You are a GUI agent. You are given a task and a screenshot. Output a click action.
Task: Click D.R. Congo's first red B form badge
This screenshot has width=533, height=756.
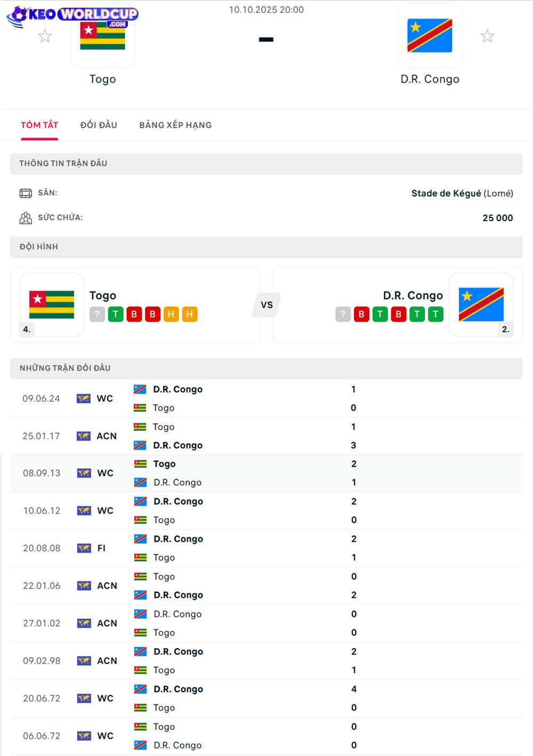click(x=361, y=314)
